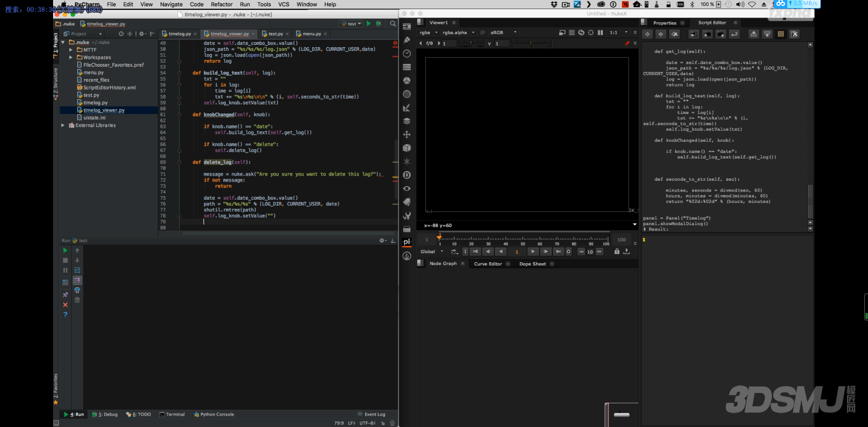The width and height of the screenshot is (868, 427).
Task: Toggle soft-wrap in Run panel
Action: (x=77, y=270)
